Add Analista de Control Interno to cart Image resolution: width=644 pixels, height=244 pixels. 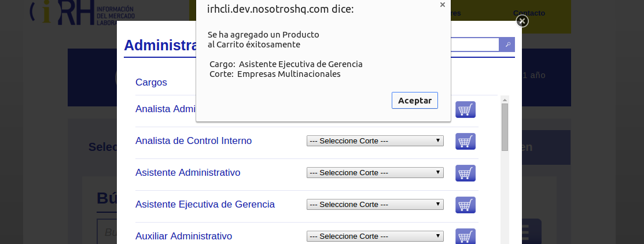(x=465, y=141)
